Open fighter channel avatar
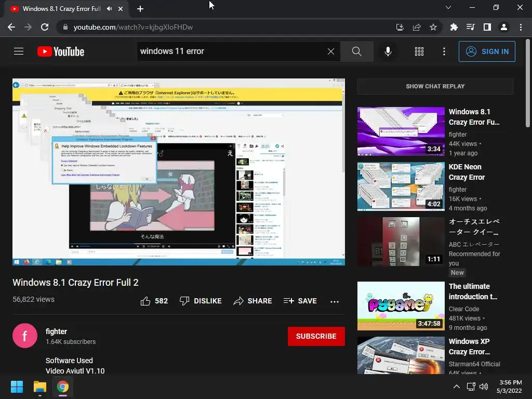This screenshot has width=532, height=399. [x=25, y=336]
